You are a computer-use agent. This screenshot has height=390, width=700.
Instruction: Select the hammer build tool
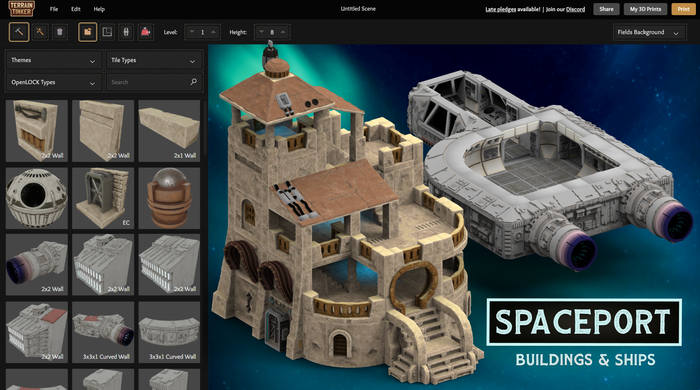pyautogui.click(x=19, y=32)
